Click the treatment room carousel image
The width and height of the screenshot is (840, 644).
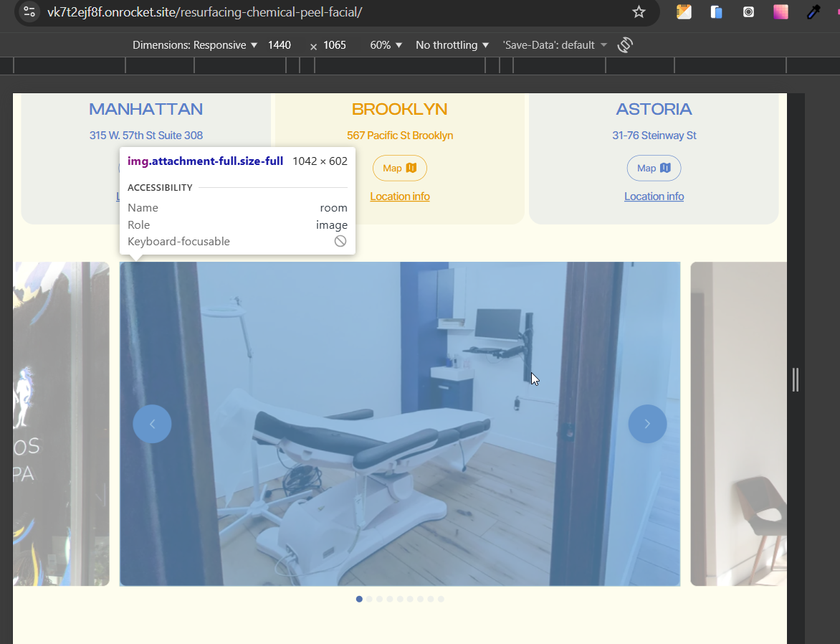[x=400, y=424]
